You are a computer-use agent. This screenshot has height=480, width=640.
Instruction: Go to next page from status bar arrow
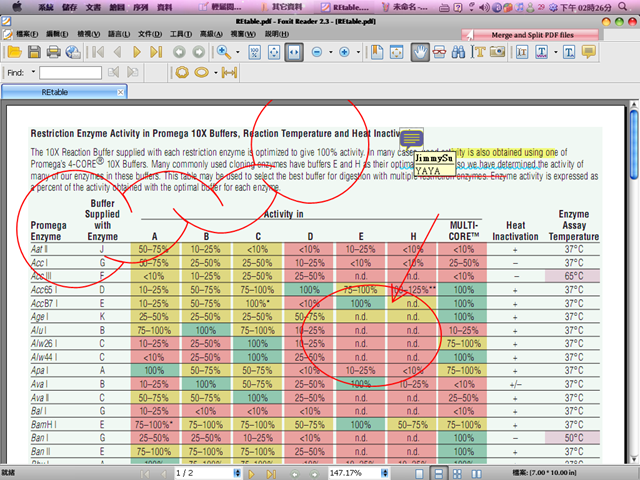251,474
